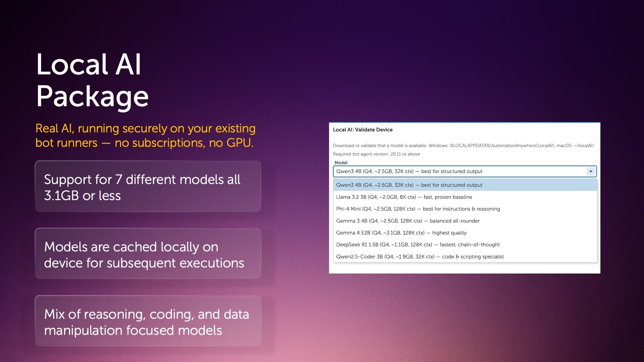The width and height of the screenshot is (644, 362).
Task: Click the download or validate model description
Action: (463, 145)
